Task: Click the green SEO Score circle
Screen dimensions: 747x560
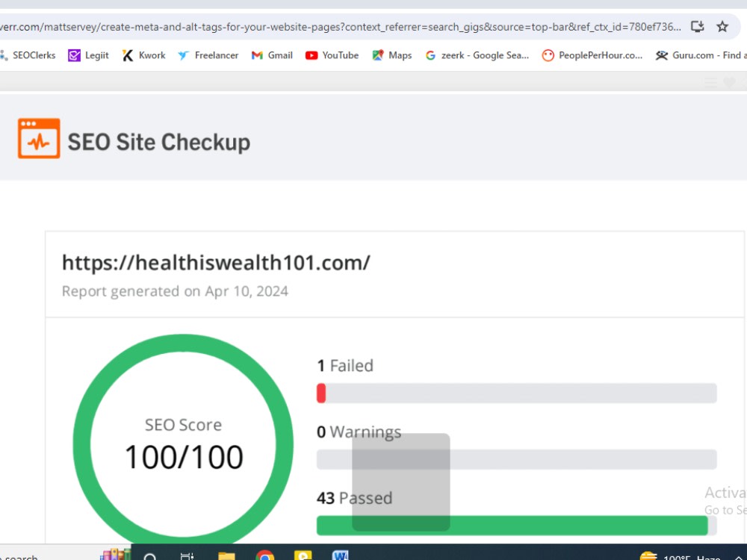Action: pos(183,439)
